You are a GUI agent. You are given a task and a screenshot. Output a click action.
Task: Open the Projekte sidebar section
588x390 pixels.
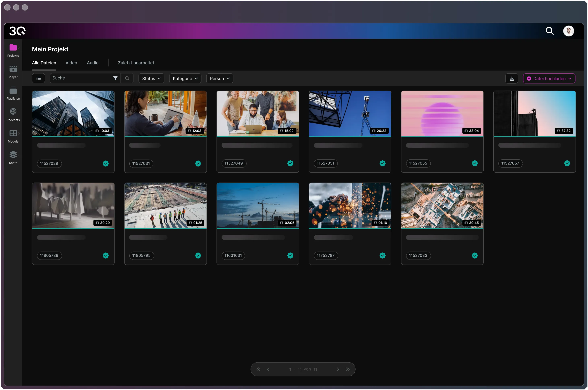(13, 51)
